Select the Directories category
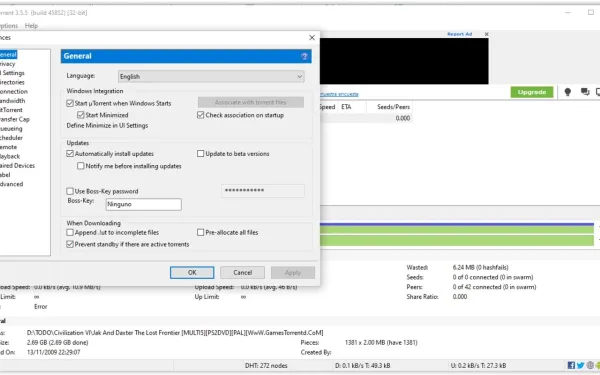This screenshot has height=375, width=600. [12, 82]
